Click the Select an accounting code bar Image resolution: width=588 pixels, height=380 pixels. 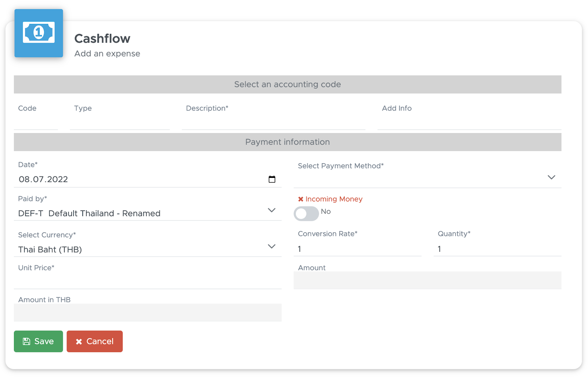pyautogui.click(x=288, y=85)
